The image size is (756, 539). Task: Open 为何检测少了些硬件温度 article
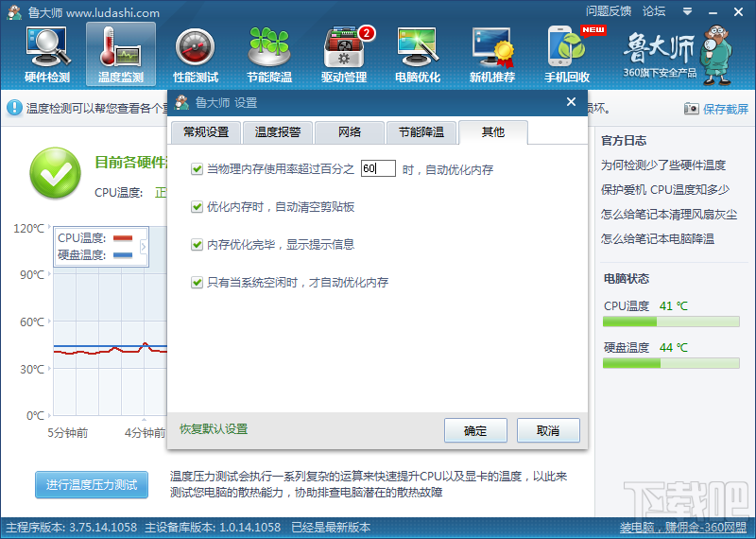[663, 165]
